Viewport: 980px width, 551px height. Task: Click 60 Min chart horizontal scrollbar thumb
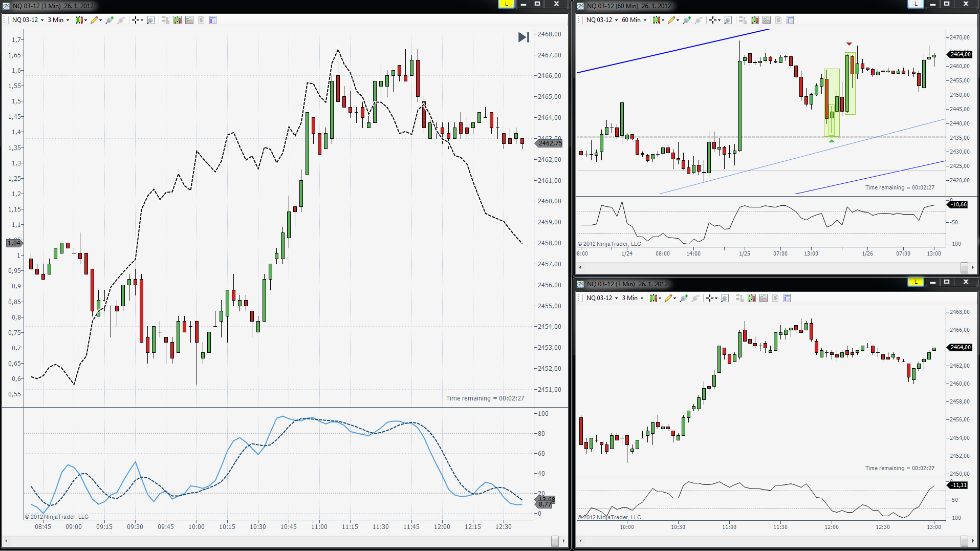(964, 267)
